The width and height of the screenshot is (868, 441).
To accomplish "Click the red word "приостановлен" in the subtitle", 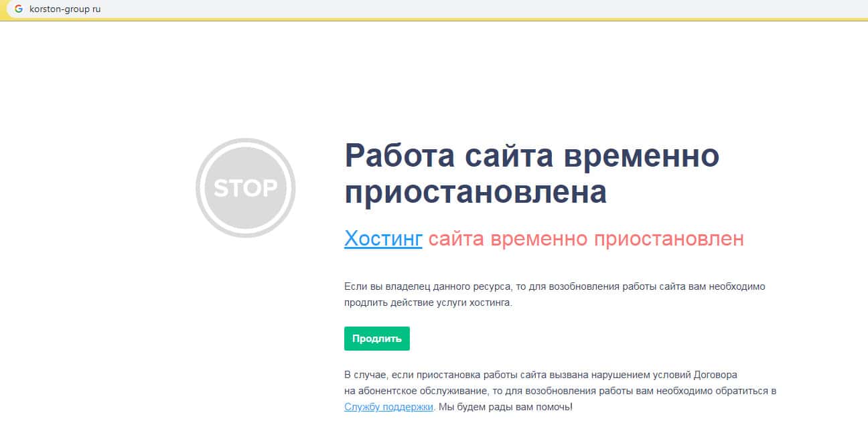I will 669,239.
